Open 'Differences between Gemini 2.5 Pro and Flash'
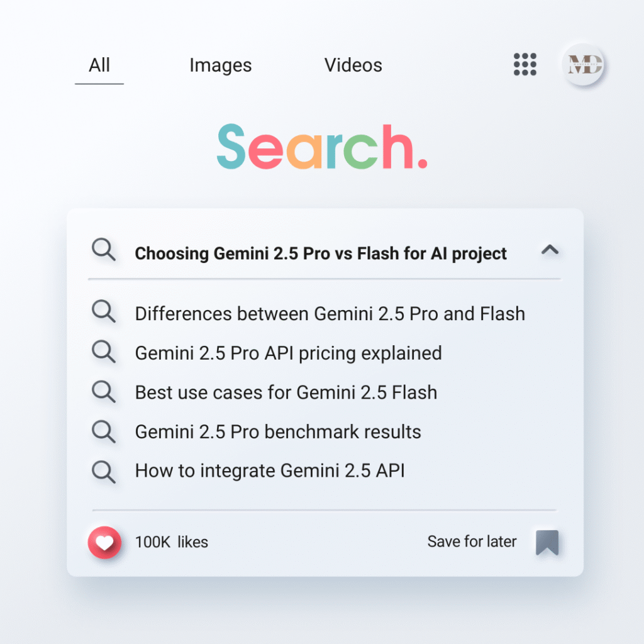This screenshot has width=644, height=644. point(330,313)
